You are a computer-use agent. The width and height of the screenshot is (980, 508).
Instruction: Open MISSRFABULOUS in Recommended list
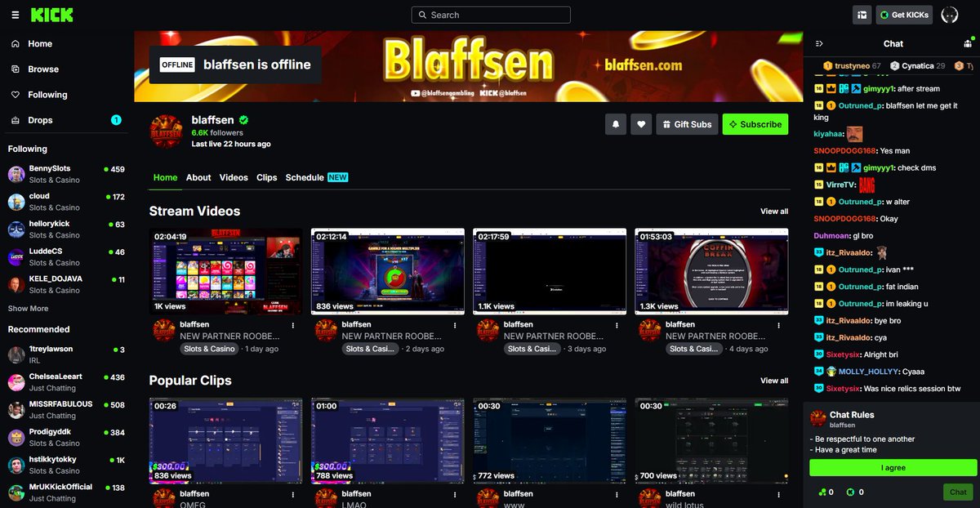click(67, 410)
